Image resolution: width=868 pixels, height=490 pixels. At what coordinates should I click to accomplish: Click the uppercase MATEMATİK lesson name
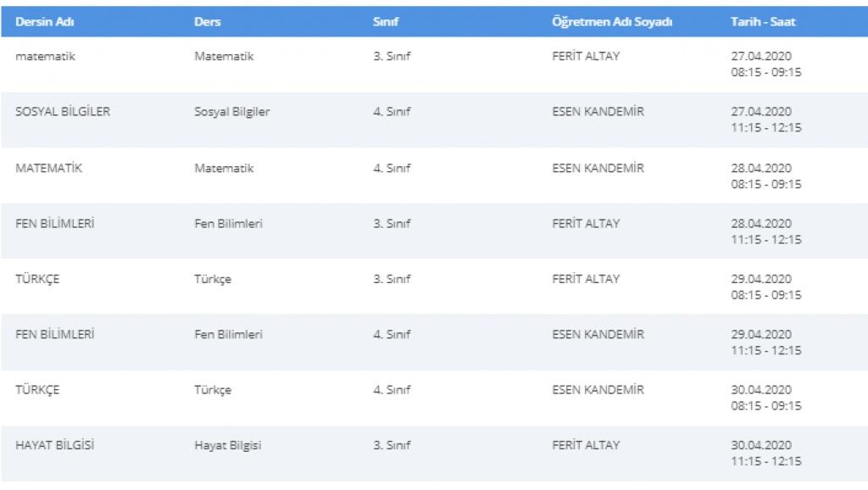click(x=49, y=168)
